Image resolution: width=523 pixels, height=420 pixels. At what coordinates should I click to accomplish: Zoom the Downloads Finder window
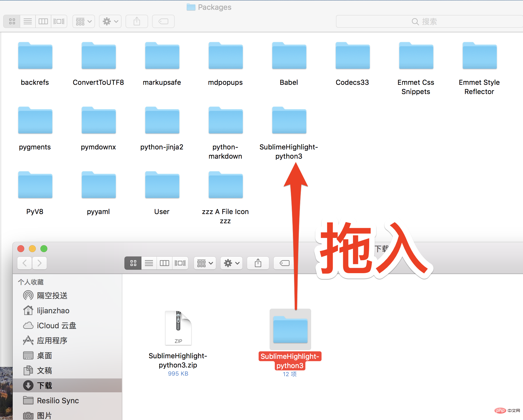pyautogui.click(x=44, y=249)
